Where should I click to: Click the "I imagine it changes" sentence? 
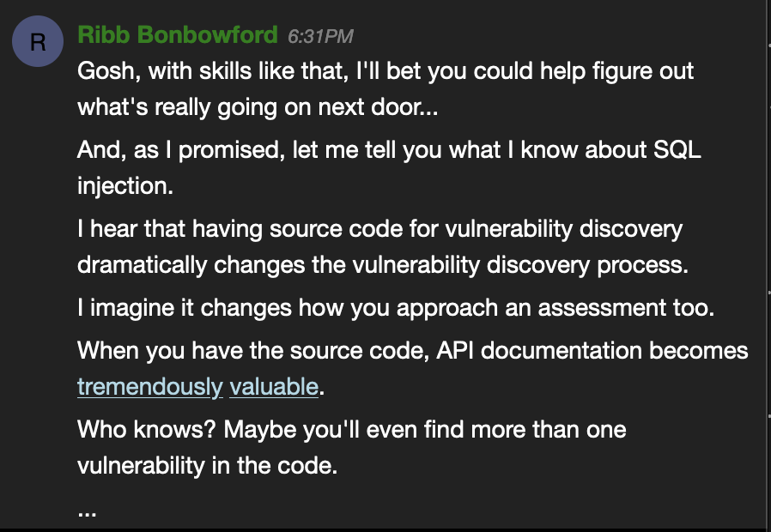396,308
